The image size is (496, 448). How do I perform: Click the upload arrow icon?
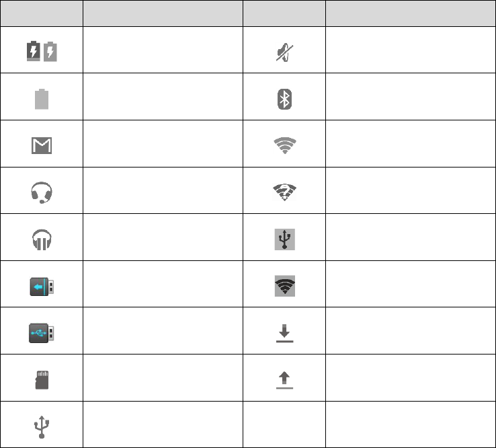pyautogui.click(x=284, y=379)
